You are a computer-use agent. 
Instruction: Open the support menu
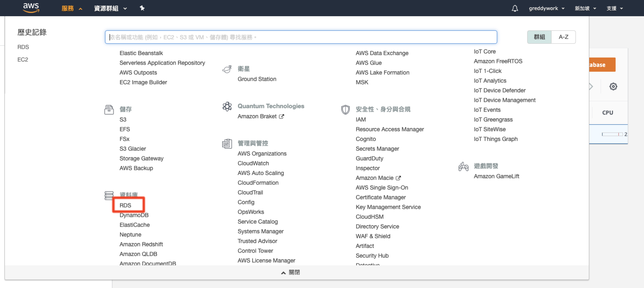pyautogui.click(x=614, y=9)
